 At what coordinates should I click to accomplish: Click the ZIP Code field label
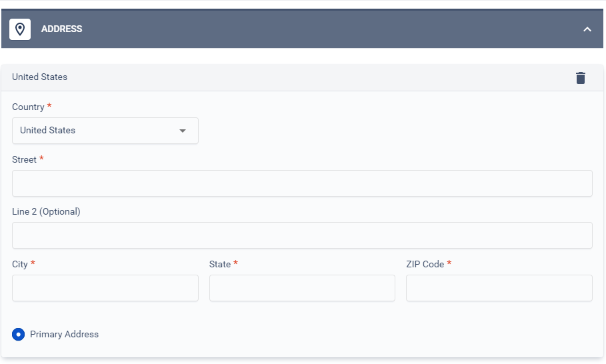tap(425, 264)
